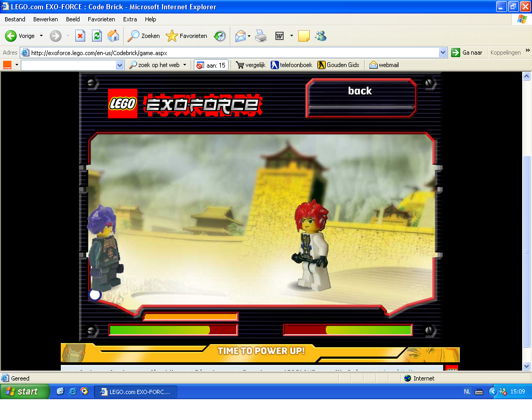Launch the Messenger people icon

321,36
